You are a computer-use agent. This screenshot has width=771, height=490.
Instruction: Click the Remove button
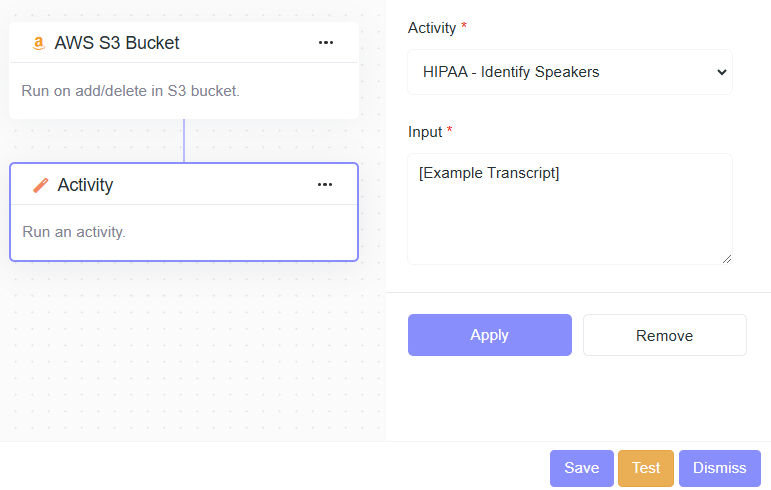664,335
